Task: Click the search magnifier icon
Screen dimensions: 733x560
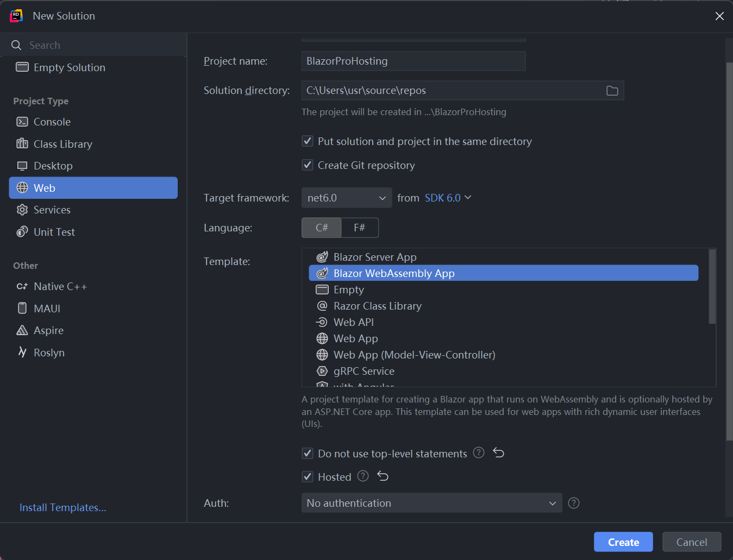Action: click(x=16, y=45)
